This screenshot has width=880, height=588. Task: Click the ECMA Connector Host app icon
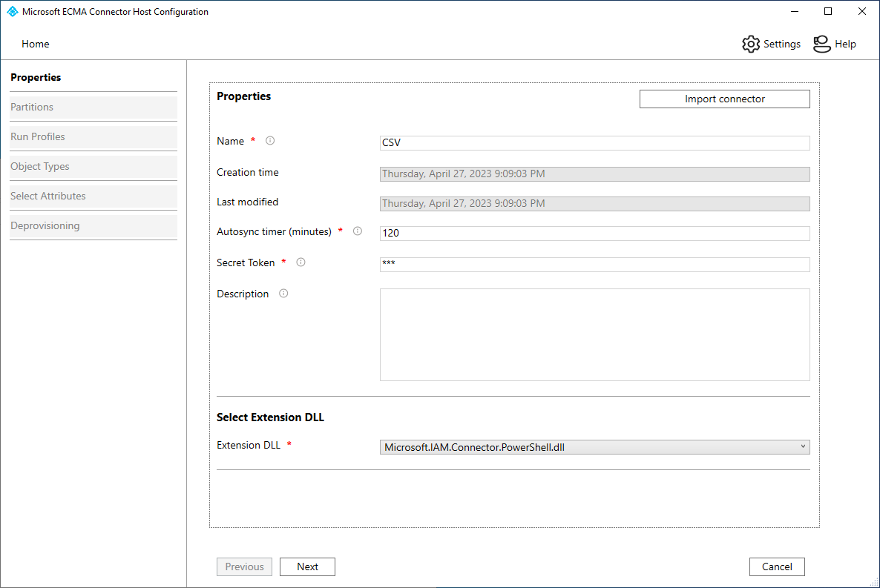click(x=13, y=11)
